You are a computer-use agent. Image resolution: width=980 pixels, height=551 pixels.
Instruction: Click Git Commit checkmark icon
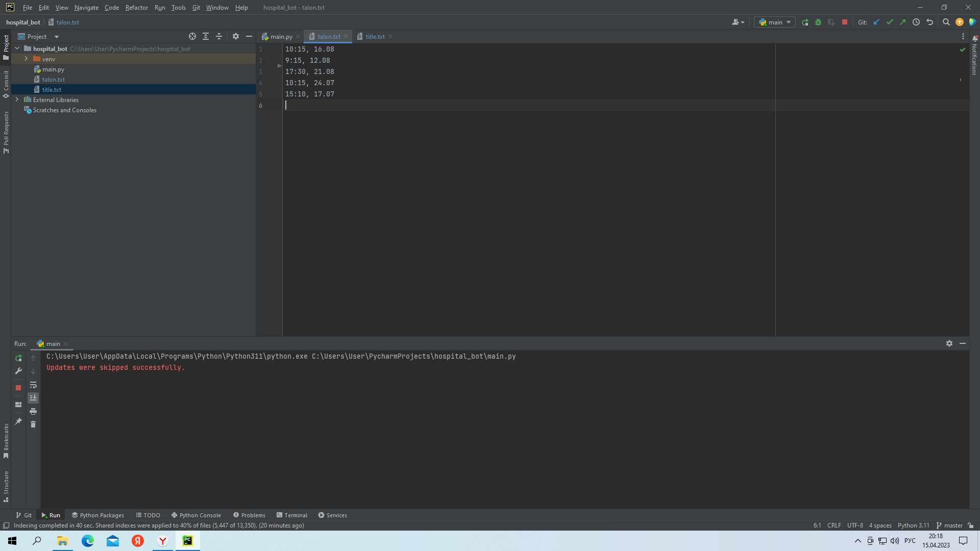tap(890, 22)
